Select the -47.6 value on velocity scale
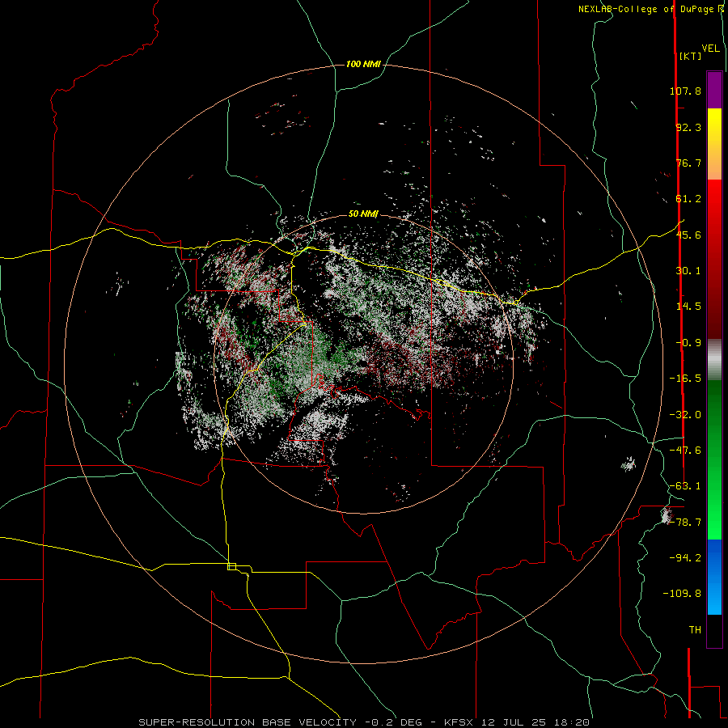Viewport: 728px width, 728px height. pyautogui.click(x=685, y=451)
